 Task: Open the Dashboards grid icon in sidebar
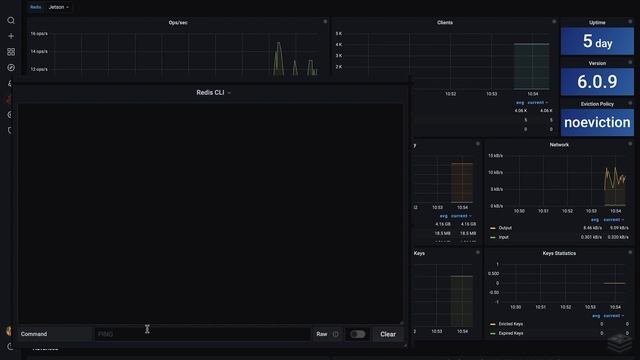11,52
